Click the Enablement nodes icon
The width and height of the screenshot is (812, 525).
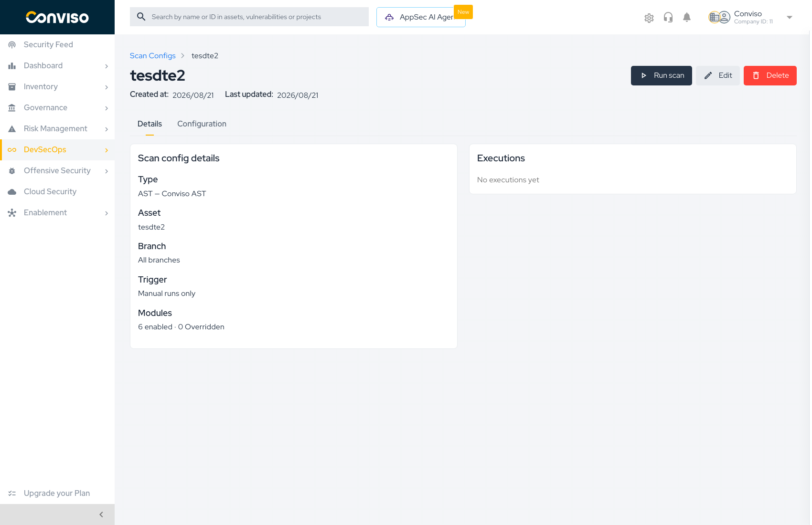click(x=12, y=213)
